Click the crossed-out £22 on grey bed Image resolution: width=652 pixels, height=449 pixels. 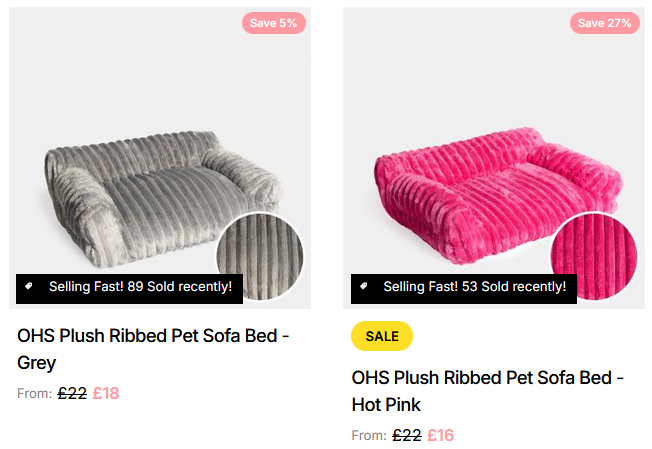point(72,393)
